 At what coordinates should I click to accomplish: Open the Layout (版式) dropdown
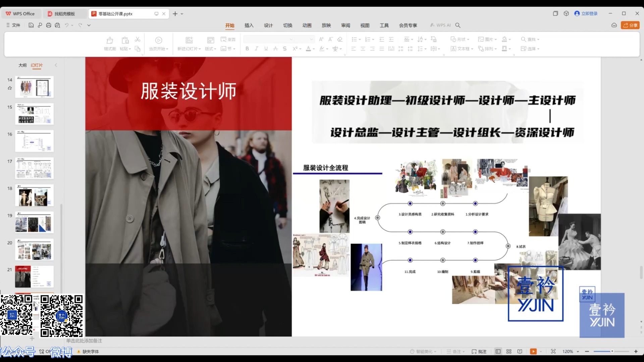[211, 49]
